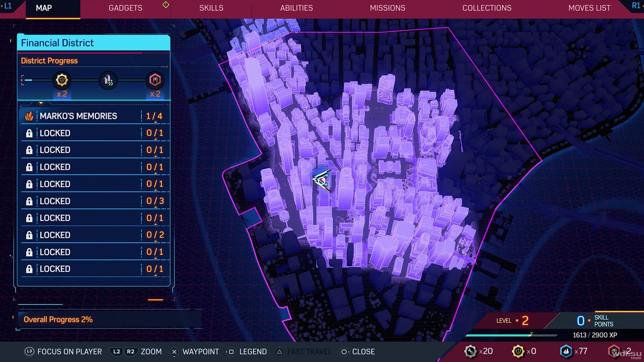Open the ABILITIES tab
This screenshot has width=644, height=362.
(x=297, y=8)
